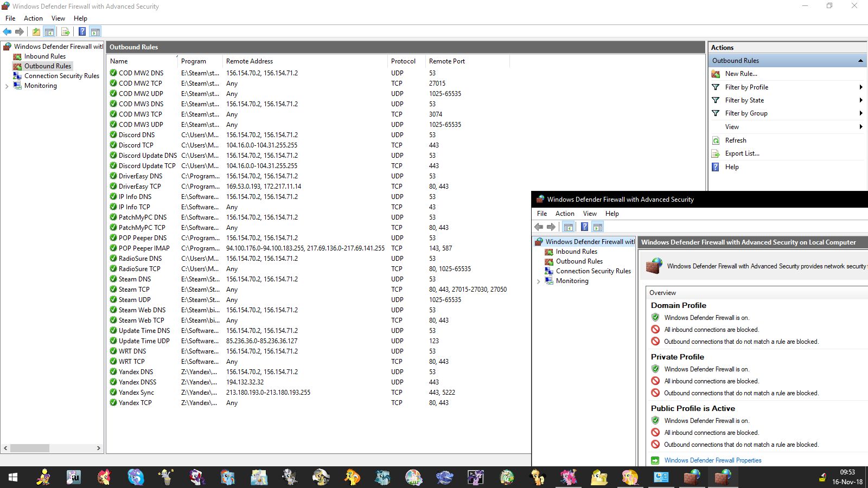Image resolution: width=868 pixels, height=488 pixels.
Task: Click the Forward arrow in background window toolbar
Action: 20,31
